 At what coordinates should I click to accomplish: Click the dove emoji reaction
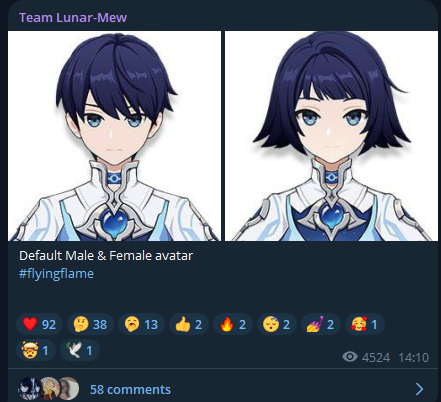pos(80,350)
